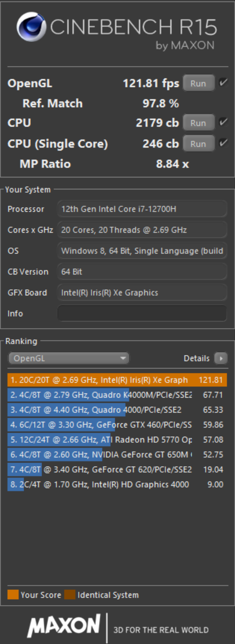This screenshot has height=644, width=235.
Task: Click the orange Your Score swatch
Action: click(13, 594)
